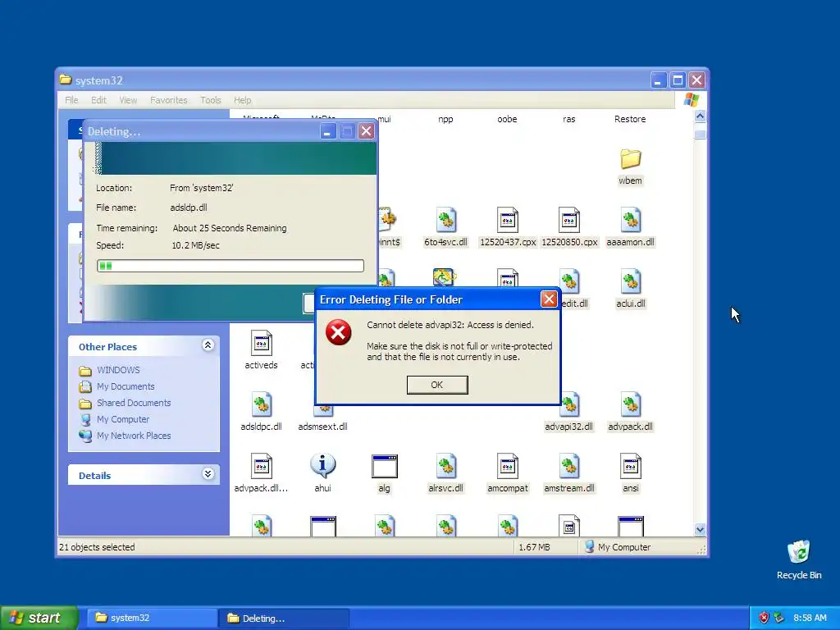Open the Recycle Bin on desktop
Screen dimensions: 840x630
(x=799, y=552)
